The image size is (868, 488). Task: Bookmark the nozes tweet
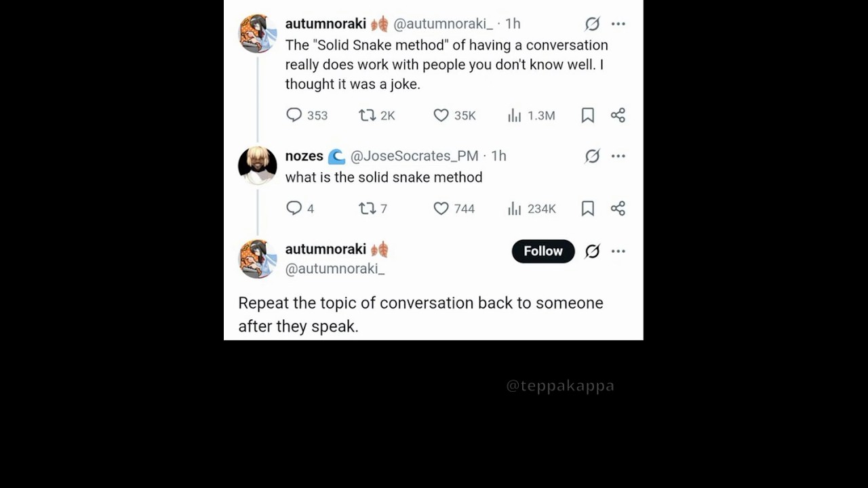click(x=588, y=208)
